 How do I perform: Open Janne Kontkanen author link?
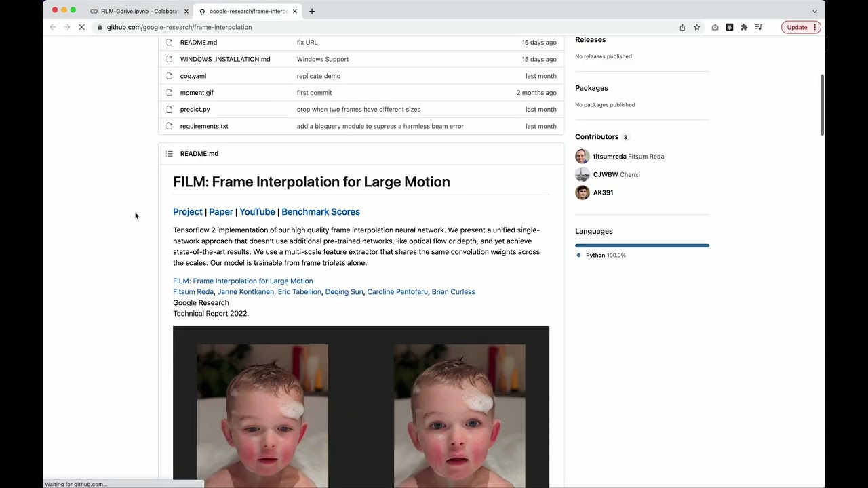(x=245, y=291)
